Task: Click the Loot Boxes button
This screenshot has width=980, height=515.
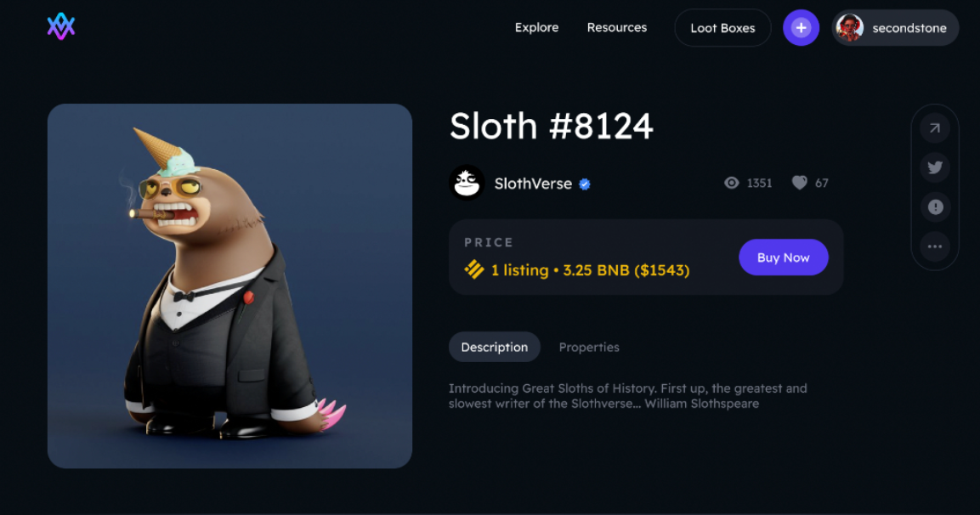Action: pyautogui.click(x=722, y=27)
